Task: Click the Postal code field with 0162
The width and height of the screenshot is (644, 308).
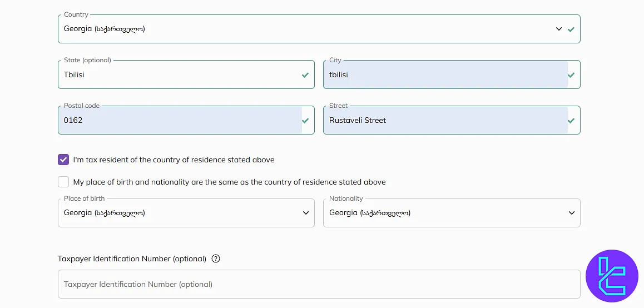Action: click(x=186, y=120)
